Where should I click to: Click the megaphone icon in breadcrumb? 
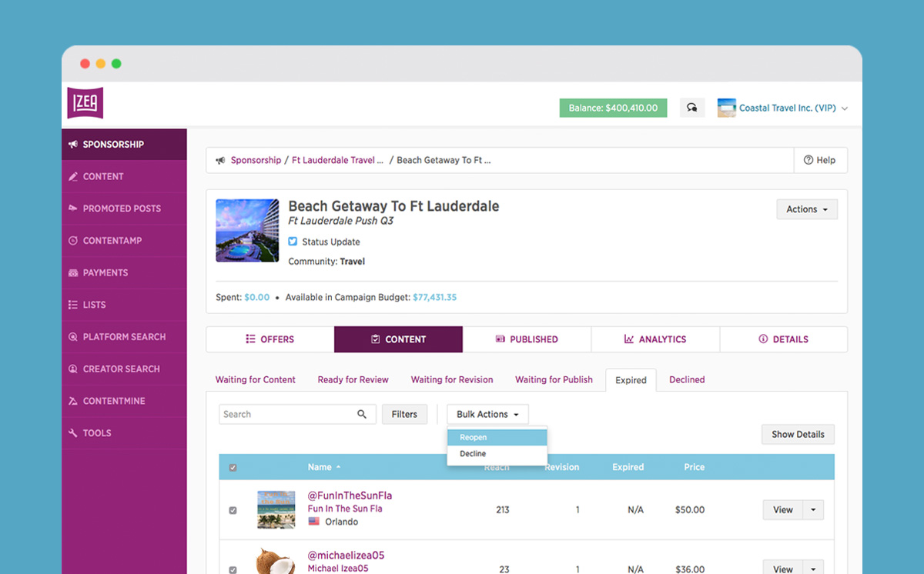(x=221, y=160)
